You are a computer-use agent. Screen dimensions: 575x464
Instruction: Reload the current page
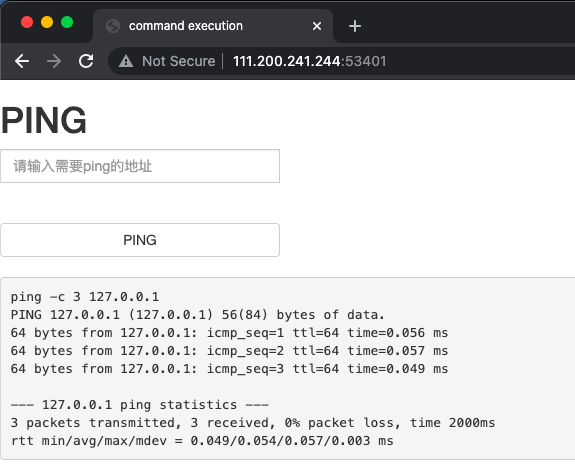point(86,61)
